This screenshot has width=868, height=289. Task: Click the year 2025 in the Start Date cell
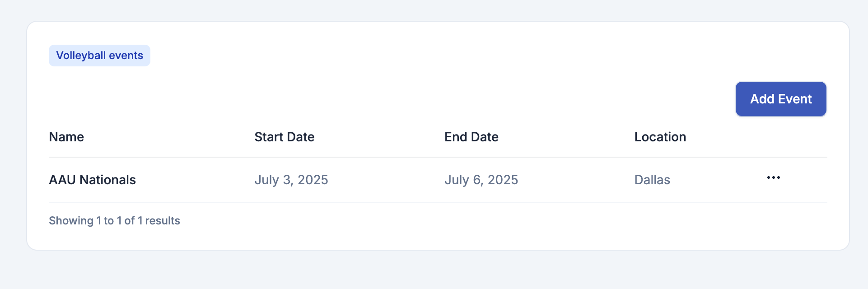313,180
